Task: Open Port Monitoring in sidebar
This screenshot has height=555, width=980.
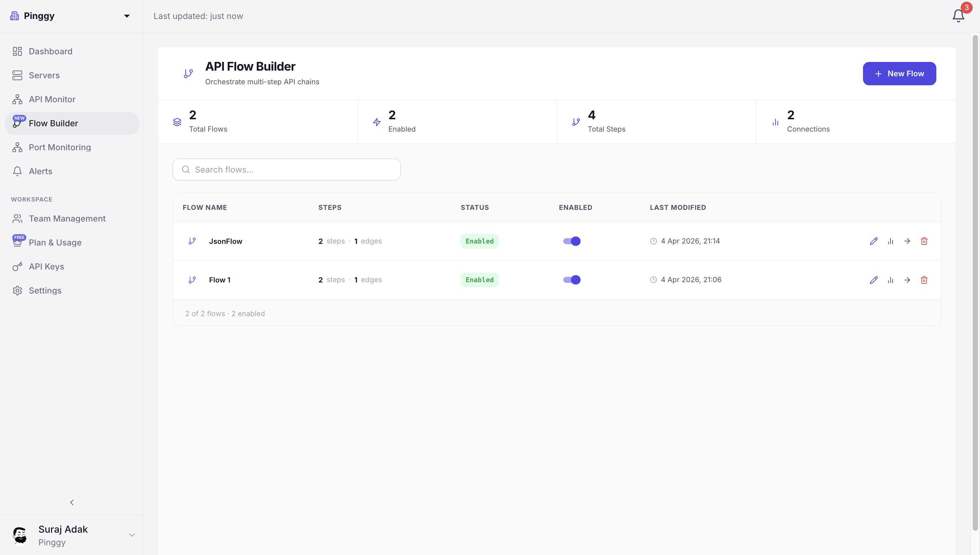Action: pyautogui.click(x=72, y=147)
